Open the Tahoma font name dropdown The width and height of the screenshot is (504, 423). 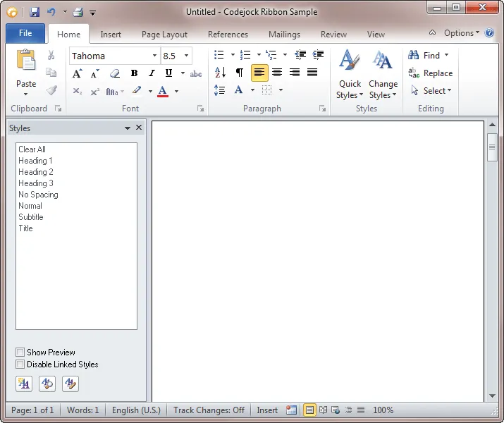(154, 56)
